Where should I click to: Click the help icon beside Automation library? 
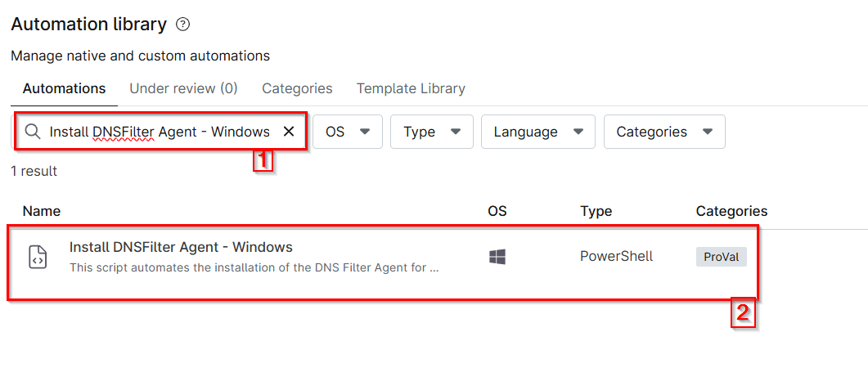tap(183, 25)
